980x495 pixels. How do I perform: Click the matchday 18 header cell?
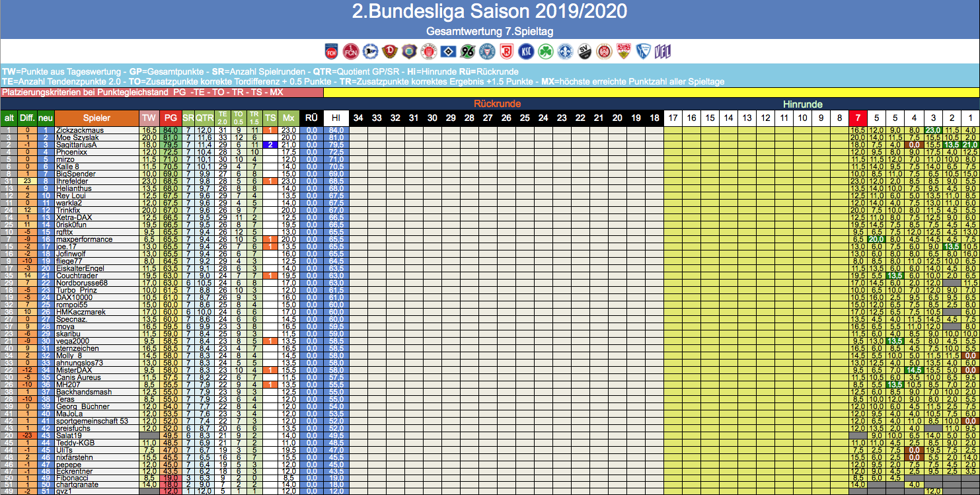coord(654,118)
